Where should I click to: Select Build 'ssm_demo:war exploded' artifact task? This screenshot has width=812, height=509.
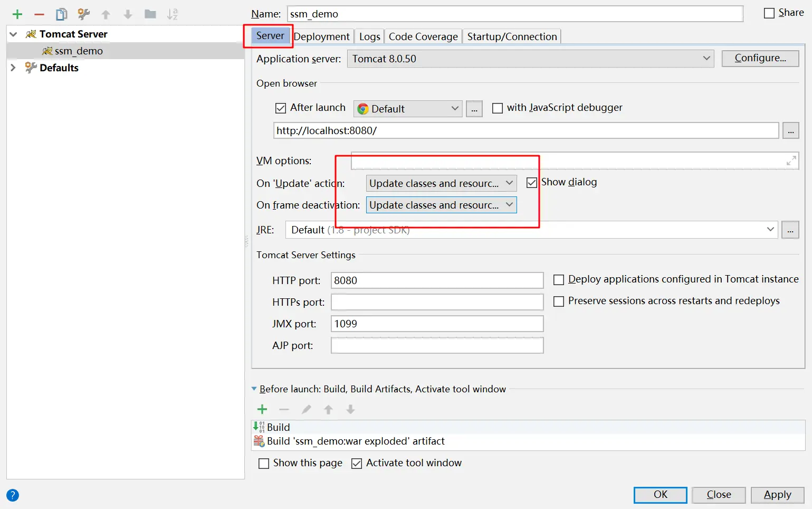(x=528, y=441)
